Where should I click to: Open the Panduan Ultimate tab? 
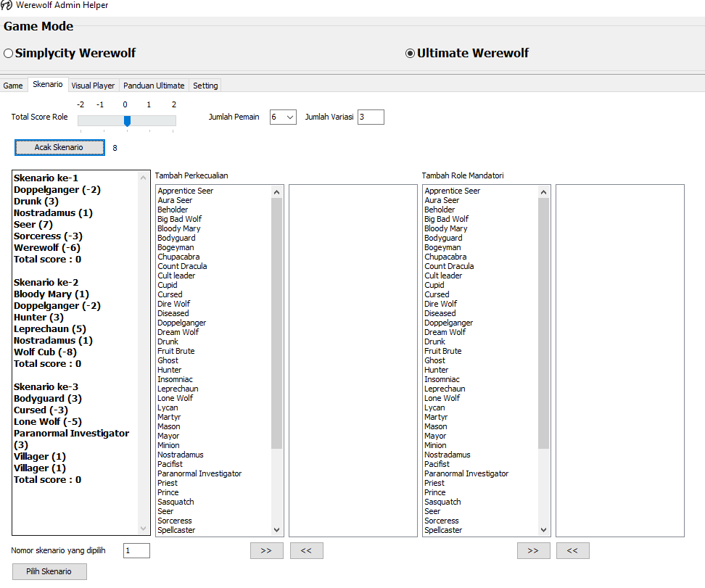tap(154, 86)
